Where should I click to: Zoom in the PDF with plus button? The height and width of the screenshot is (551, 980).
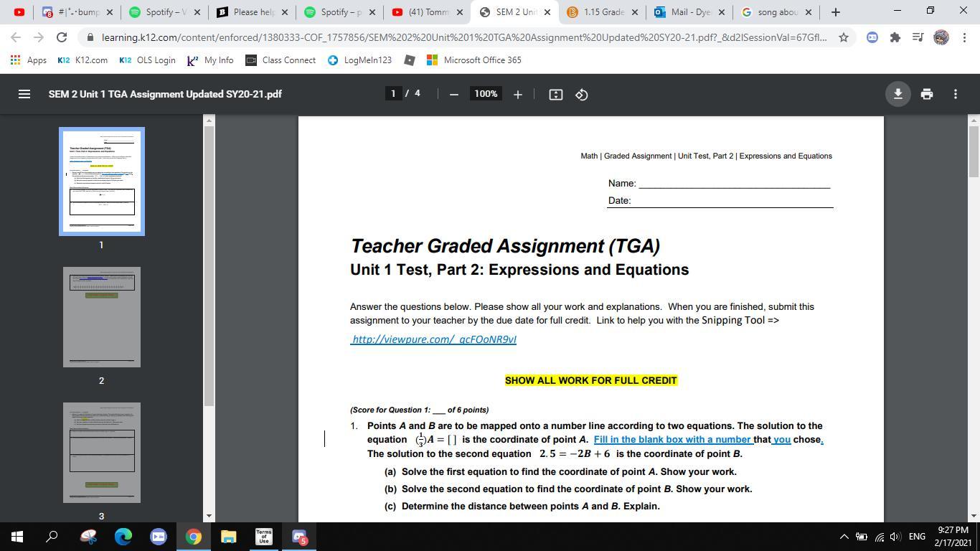click(517, 94)
